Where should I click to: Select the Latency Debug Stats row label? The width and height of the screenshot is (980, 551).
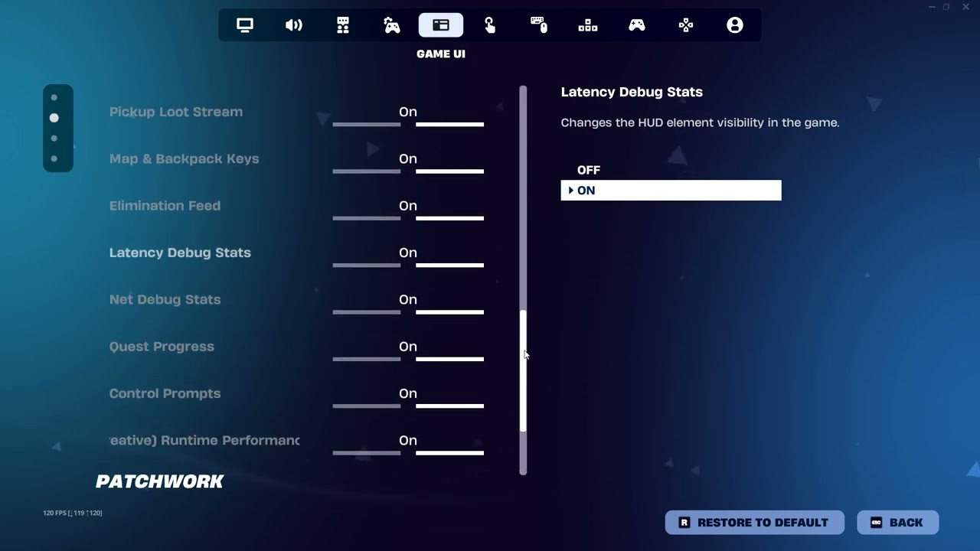pos(180,253)
